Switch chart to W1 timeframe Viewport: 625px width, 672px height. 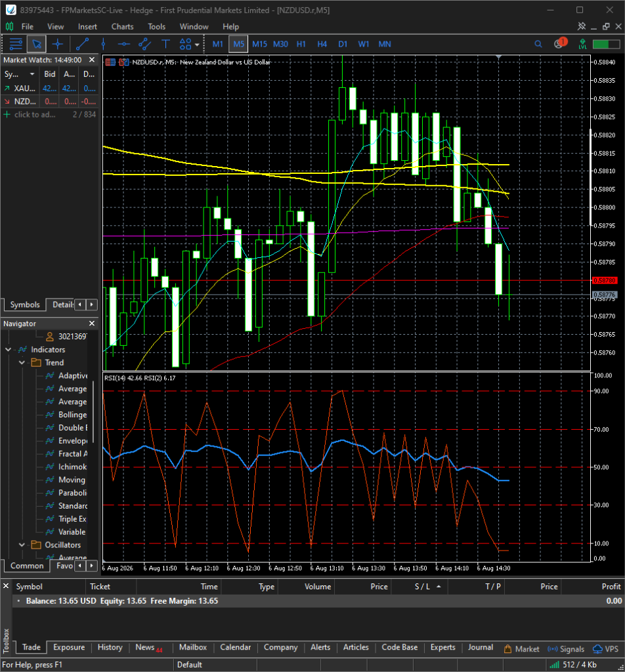pos(364,44)
